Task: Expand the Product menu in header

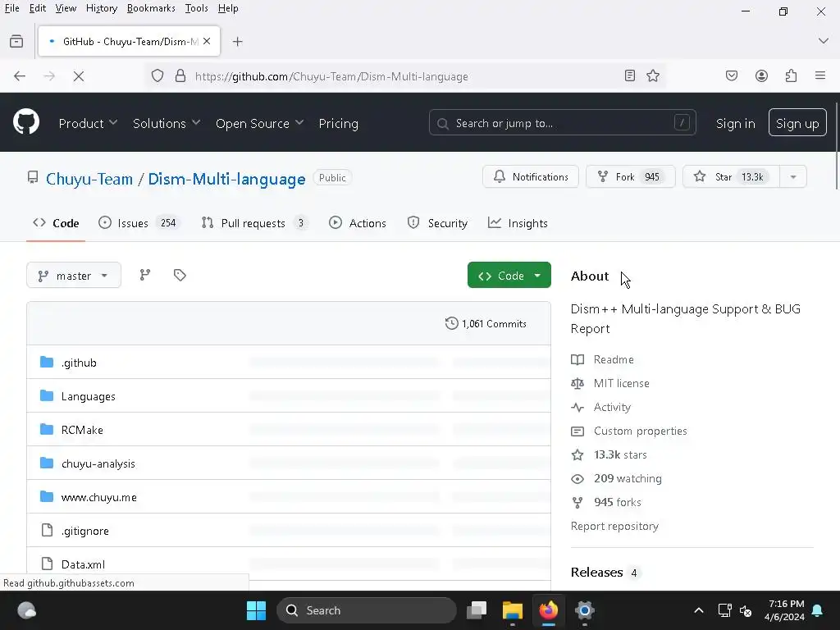Action: (x=88, y=123)
